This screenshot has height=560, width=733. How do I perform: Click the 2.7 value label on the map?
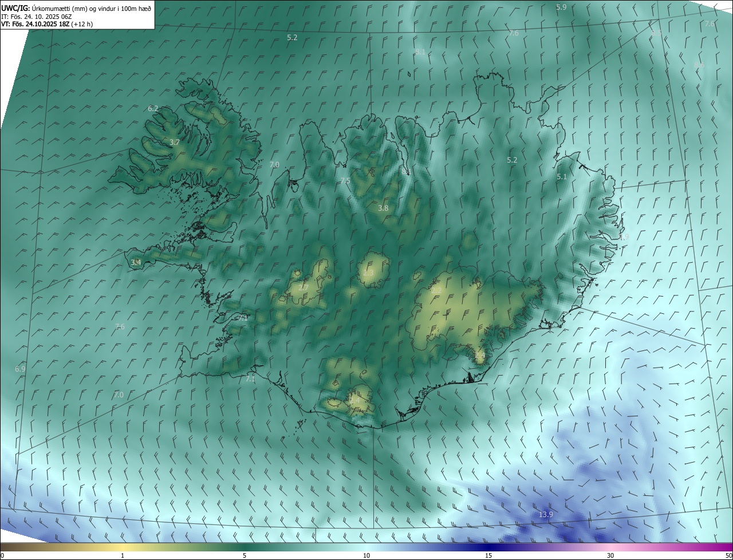[304, 287]
